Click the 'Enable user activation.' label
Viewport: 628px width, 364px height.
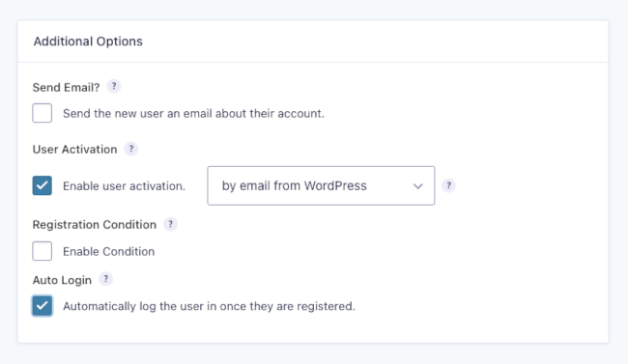[125, 186]
